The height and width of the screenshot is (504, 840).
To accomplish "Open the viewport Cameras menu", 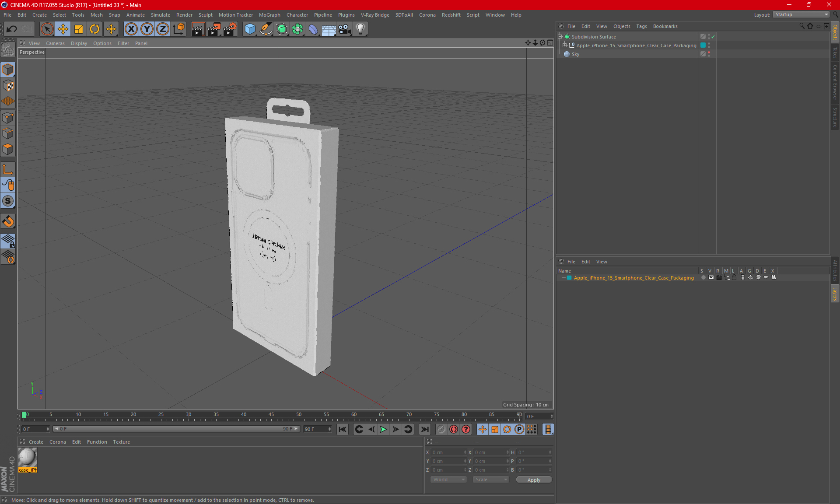I will pyautogui.click(x=55, y=43).
